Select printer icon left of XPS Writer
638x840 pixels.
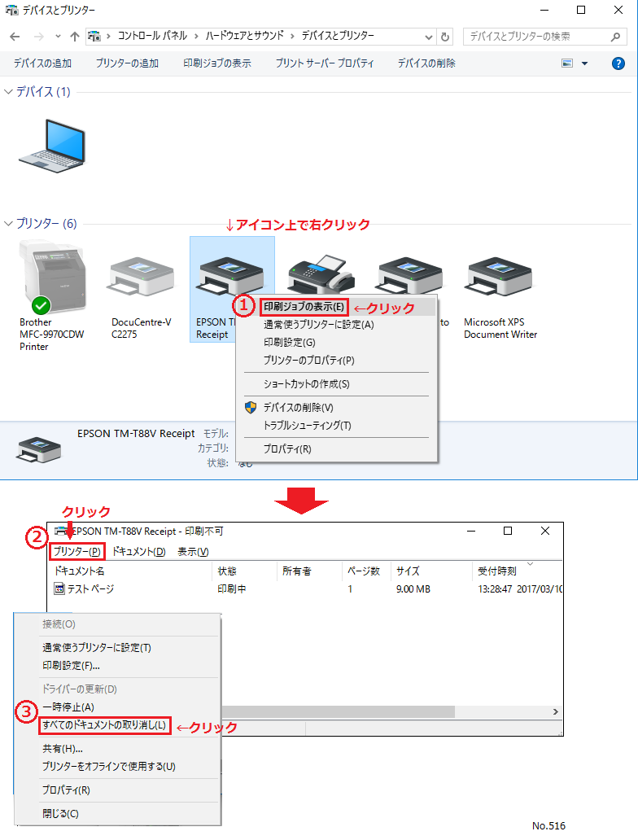coord(410,275)
